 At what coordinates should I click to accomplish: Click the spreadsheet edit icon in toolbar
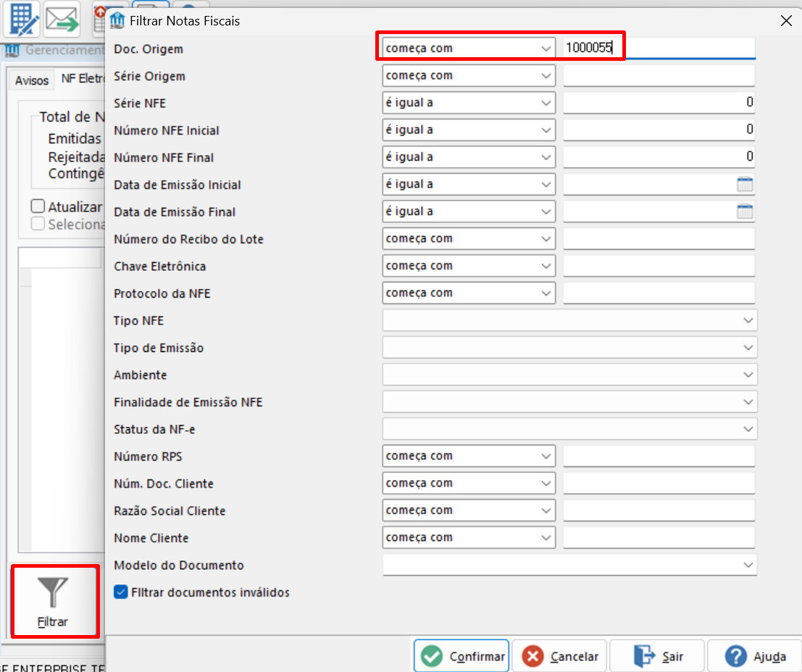click(x=22, y=20)
